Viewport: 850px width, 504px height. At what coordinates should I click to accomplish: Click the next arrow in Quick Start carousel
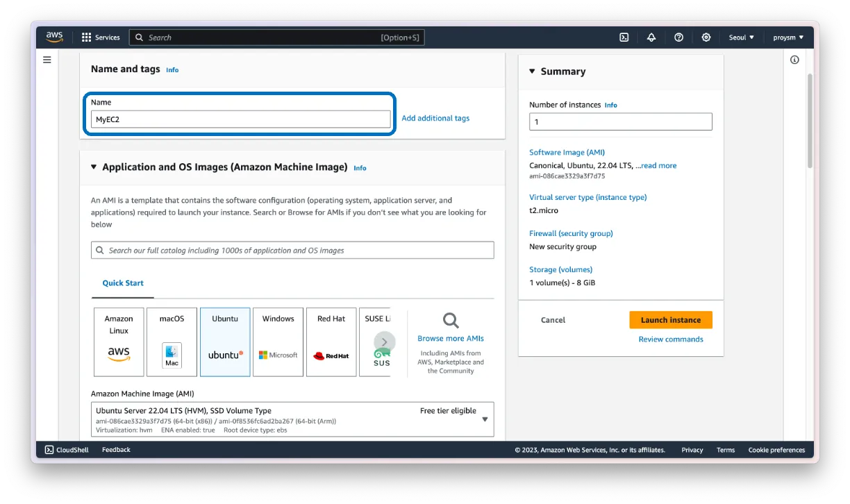pyautogui.click(x=384, y=342)
